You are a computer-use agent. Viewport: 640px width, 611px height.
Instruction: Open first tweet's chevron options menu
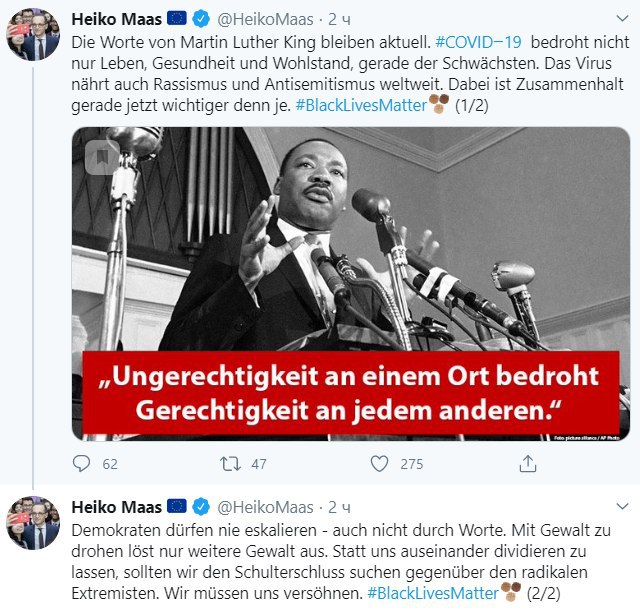tap(622, 18)
